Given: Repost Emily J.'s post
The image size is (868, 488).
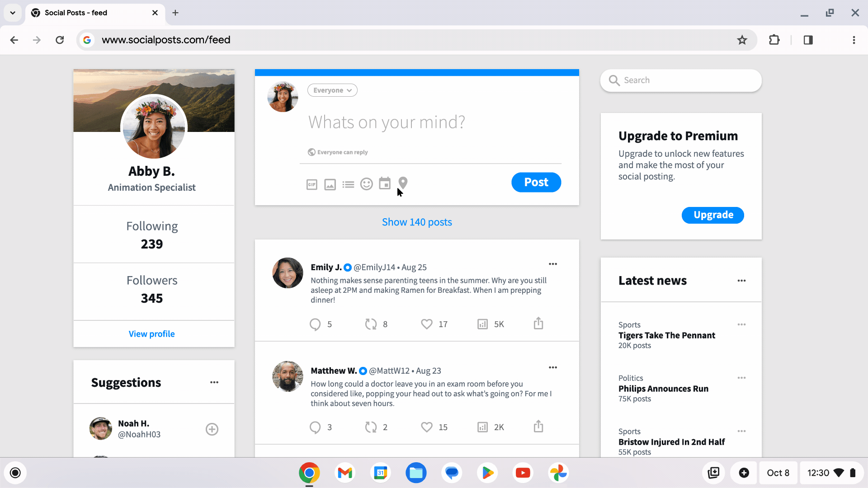Looking at the screenshot, I should tap(371, 324).
